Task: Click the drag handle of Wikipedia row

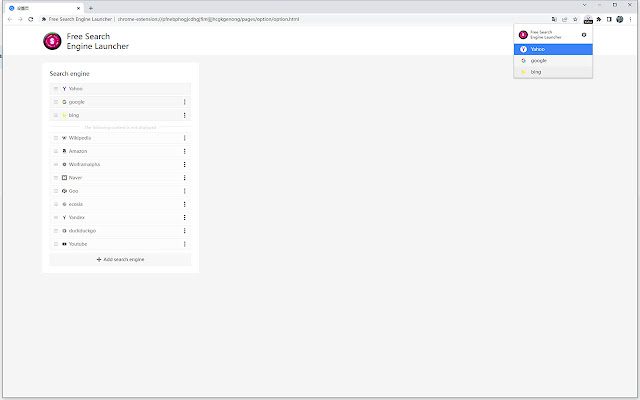Action: [56, 138]
